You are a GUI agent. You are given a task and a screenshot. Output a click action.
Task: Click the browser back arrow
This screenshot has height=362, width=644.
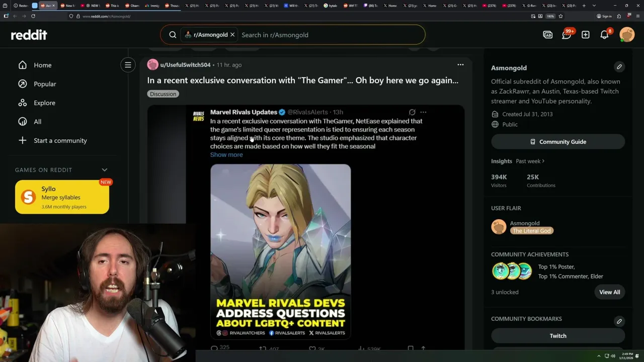pos(15,16)
